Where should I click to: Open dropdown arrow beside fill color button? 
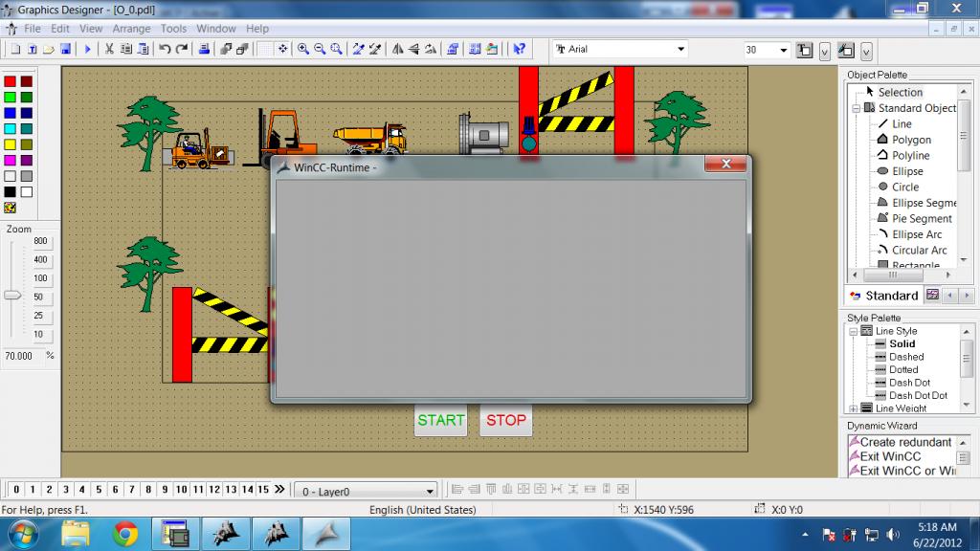click(x=865, y=52)
